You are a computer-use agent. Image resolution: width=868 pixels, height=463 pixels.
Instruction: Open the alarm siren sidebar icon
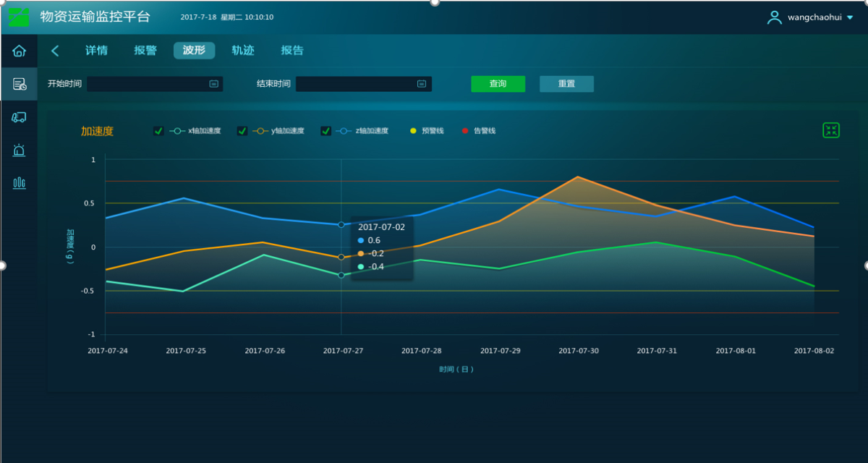click(20, 150)
